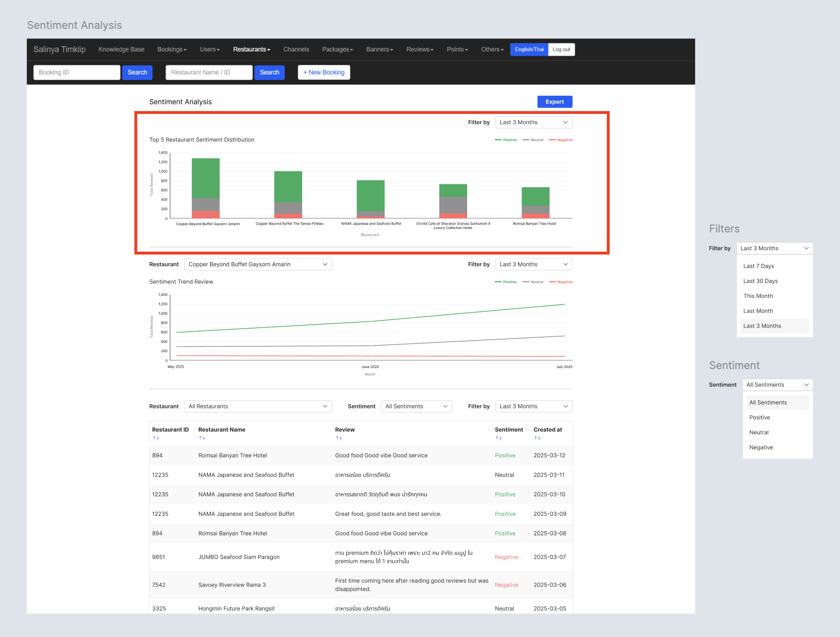Choose Negative in Sentiment options list

pos(761,447)
